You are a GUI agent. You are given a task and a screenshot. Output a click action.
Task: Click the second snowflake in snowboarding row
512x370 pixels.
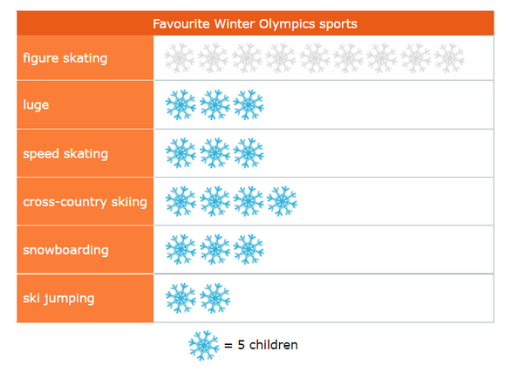tap(215, 249)
